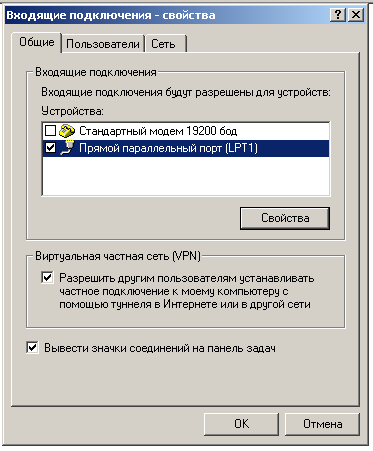
Task: Click the Разрешить другим пользователям устанавливать label text
Action: click(x=187, y=278)
